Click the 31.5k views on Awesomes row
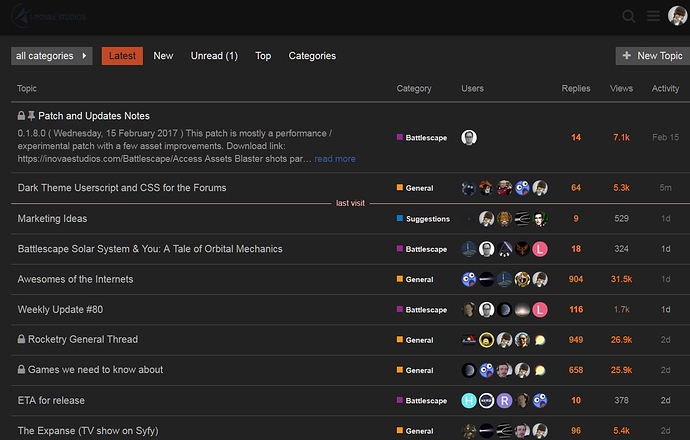This screenshot has width=690, height=440. (621, 279)
